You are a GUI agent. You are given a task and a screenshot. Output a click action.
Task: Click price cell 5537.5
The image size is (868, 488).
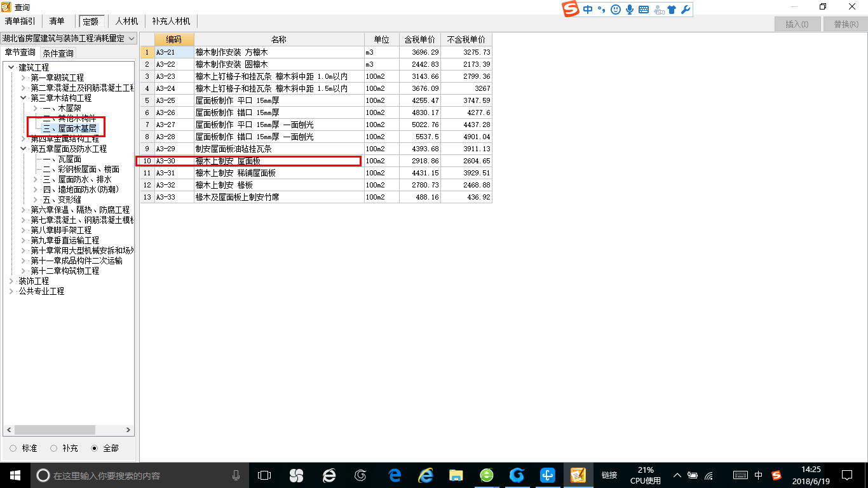pos(420,137)
